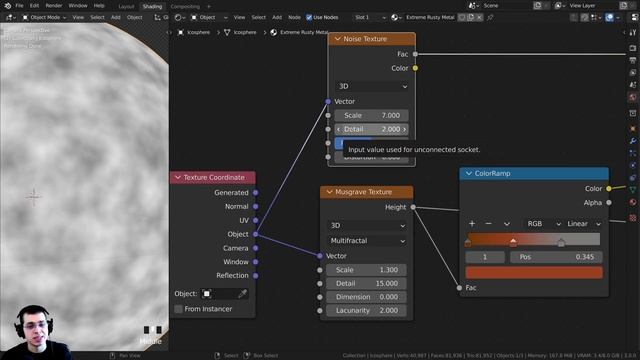
Task: Click the Generated output socket
Action: coord(256,193)
